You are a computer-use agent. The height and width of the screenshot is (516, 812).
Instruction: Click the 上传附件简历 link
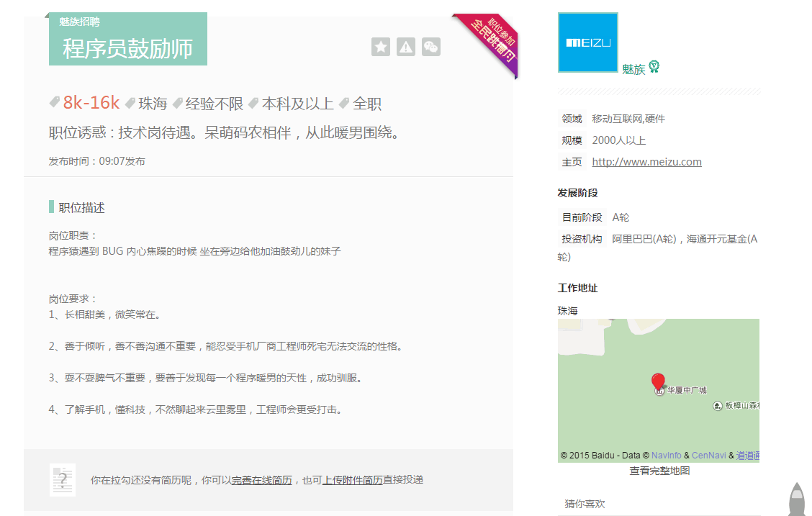point(353,480)
